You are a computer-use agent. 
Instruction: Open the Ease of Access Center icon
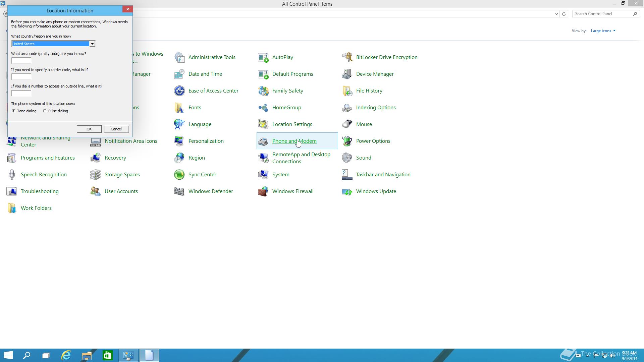coord(179,91)
